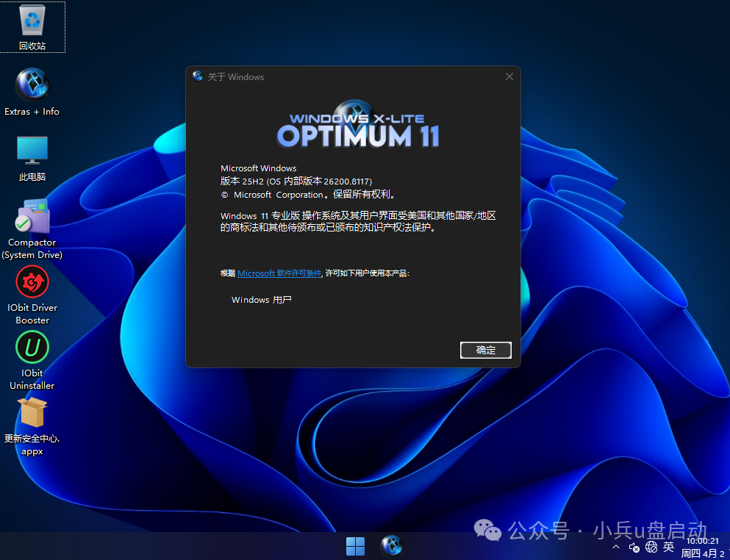The width and height of the screenshot is (730, 560).
Task: Unmute the system volume in the tray
Action: tap(634, 547)
